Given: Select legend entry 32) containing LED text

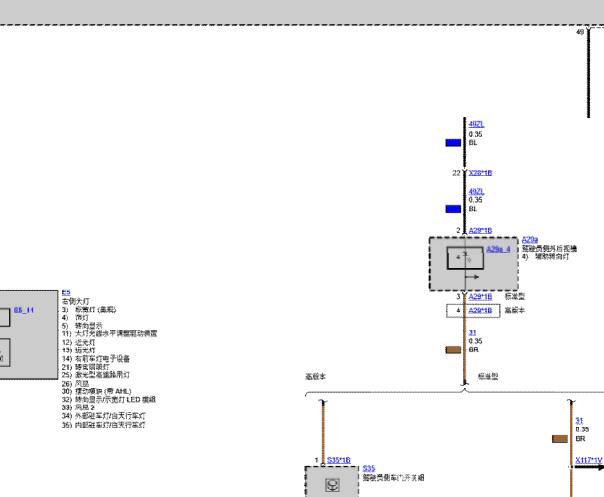Looking at the screenshot, I should tap(109, 400).
